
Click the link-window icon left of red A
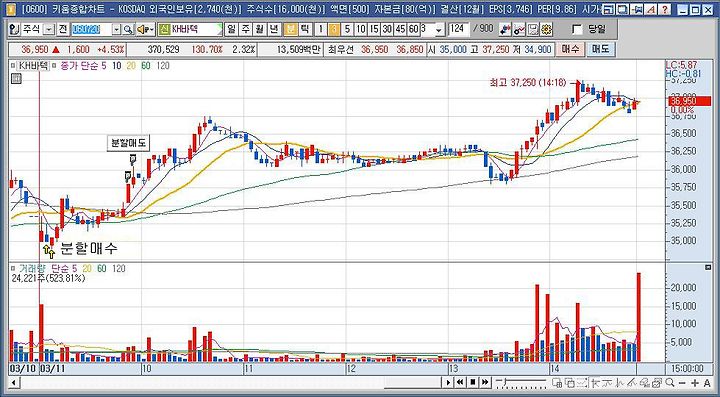point(637,9)
